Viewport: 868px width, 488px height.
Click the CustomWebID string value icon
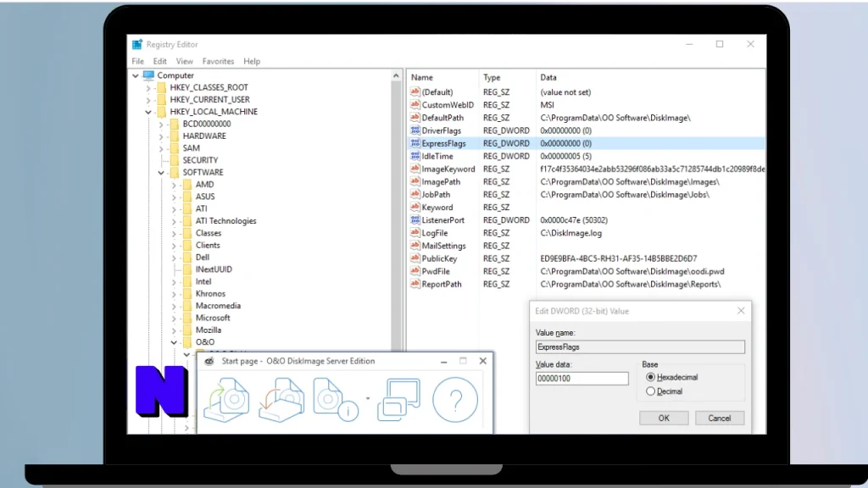[x=415, y=104]
